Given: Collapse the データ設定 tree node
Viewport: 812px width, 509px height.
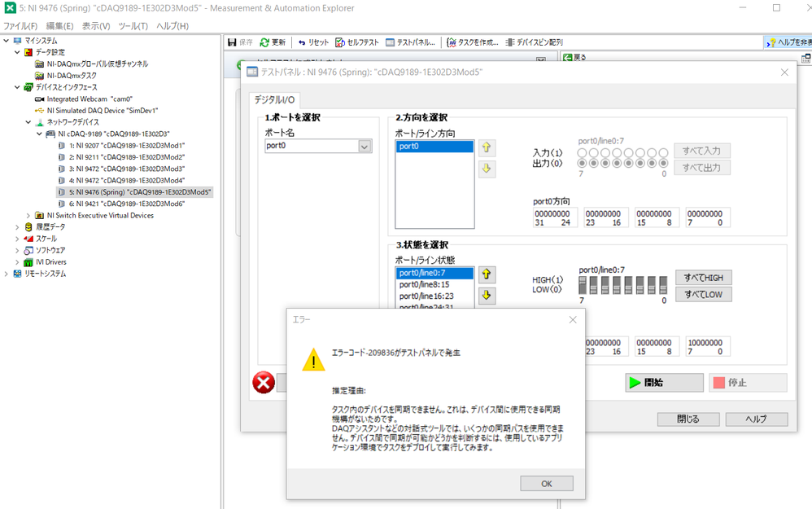Looking at the screenshot, I should (x=17, y=52).
